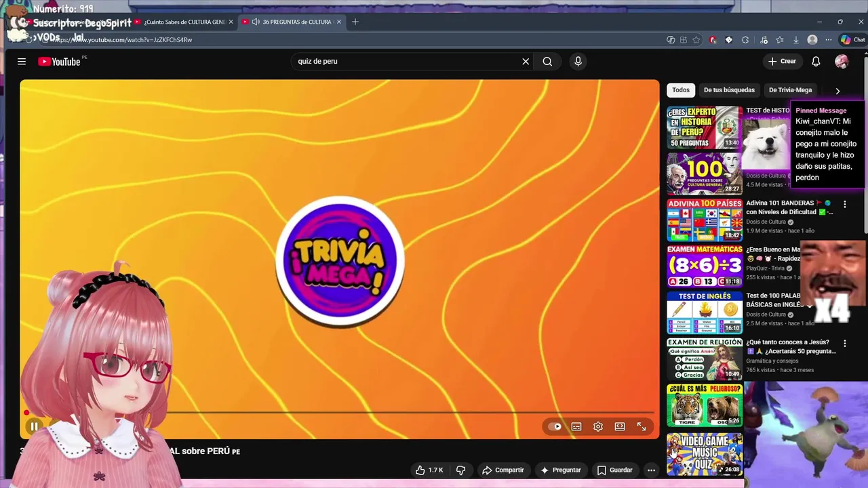
Task: Open '¿Qué tanto conoces a Jesús?' title
Action: point(791,347)
